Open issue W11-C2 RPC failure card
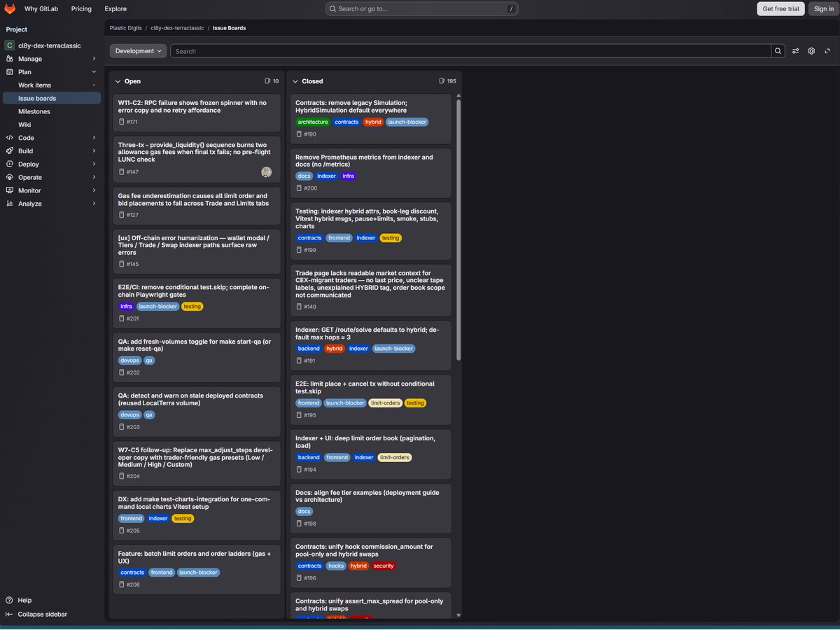 coord(196,112)
